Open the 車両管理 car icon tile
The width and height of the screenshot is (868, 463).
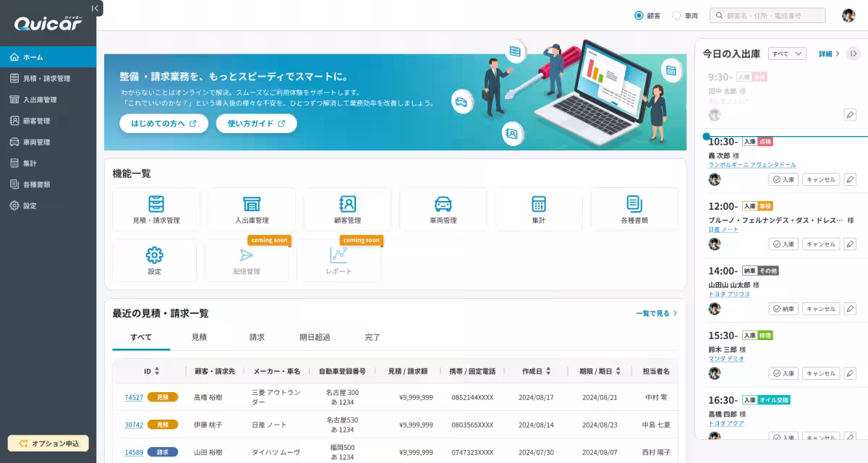point(443,204)
